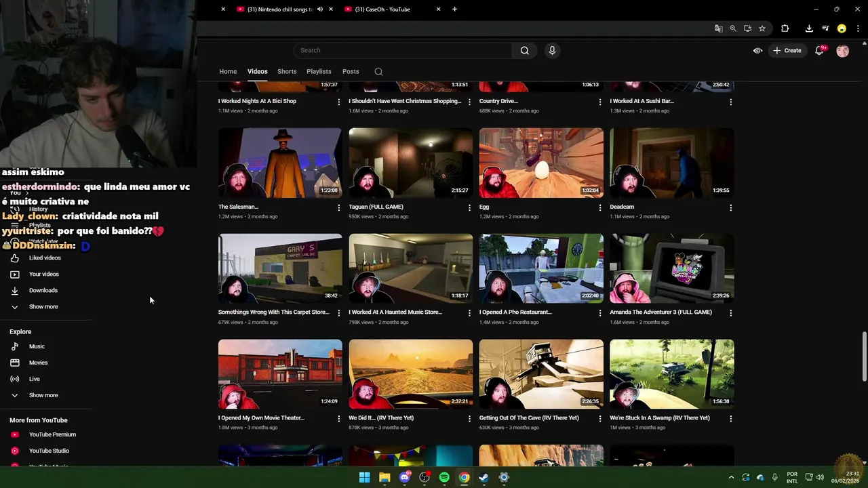The width and height of the screenshot is (868, 488).
Task: Open the Chrome extensions puzzle icon
Action: [785, 28]
